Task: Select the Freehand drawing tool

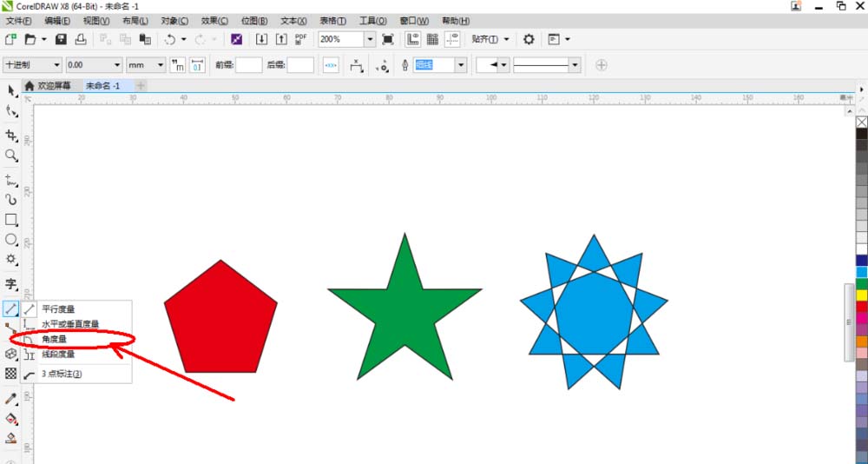Action: tap(11, 180)
